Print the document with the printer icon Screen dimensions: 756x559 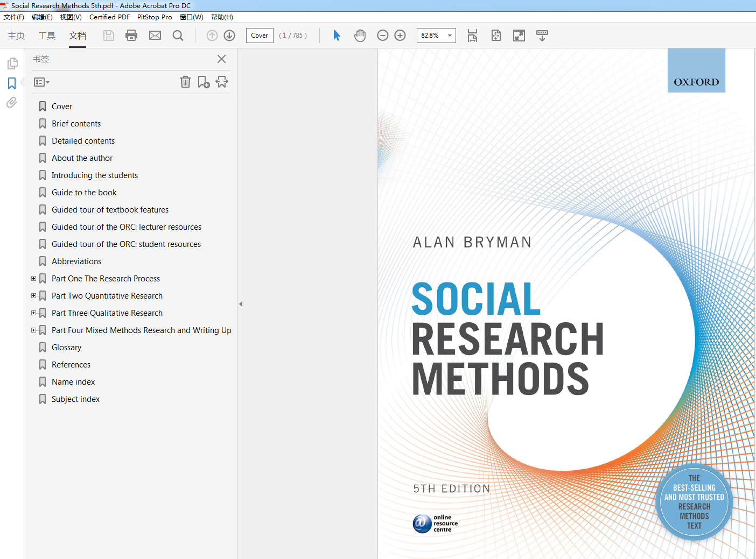pos(131,36)
